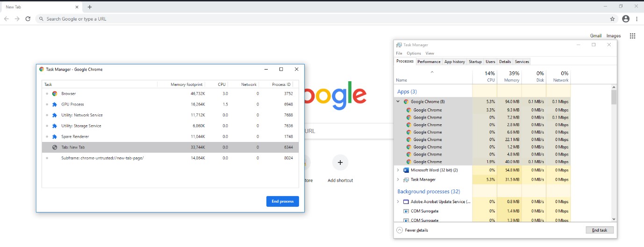The width and height of the screenshot is (644, 247).
Task: Click the scrollbar down arrow in Task Manager
Action: click(614, 219)
